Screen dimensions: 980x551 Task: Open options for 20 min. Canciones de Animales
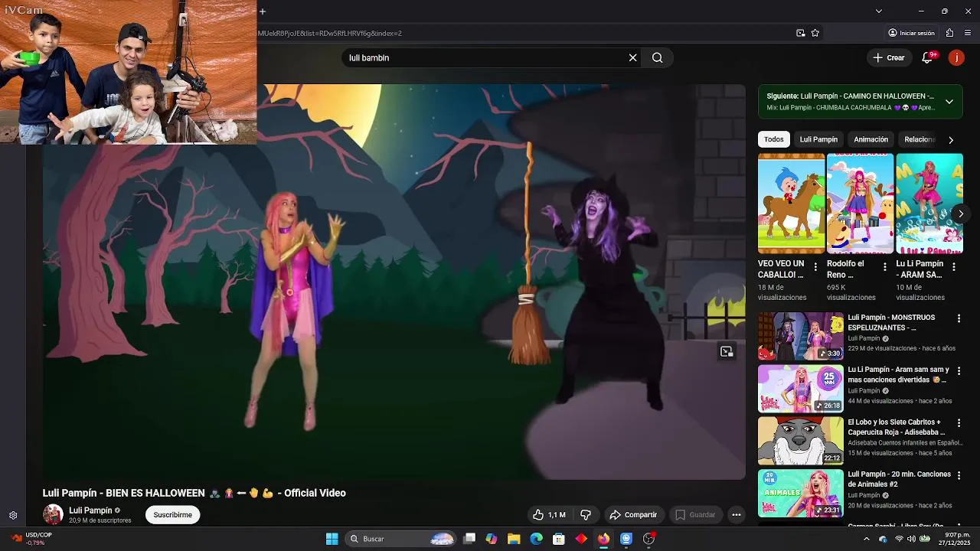coord(959,475)
